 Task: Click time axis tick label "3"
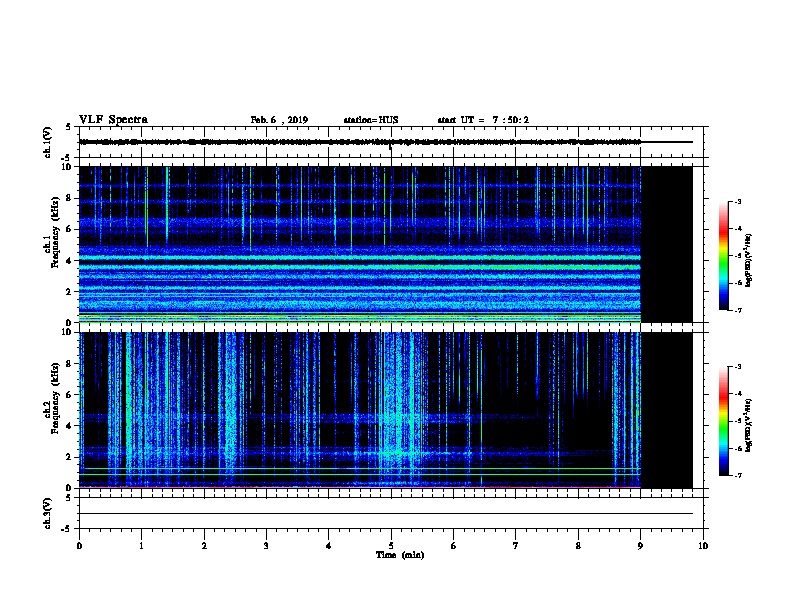pyautogui.click(x=266, y=545)
